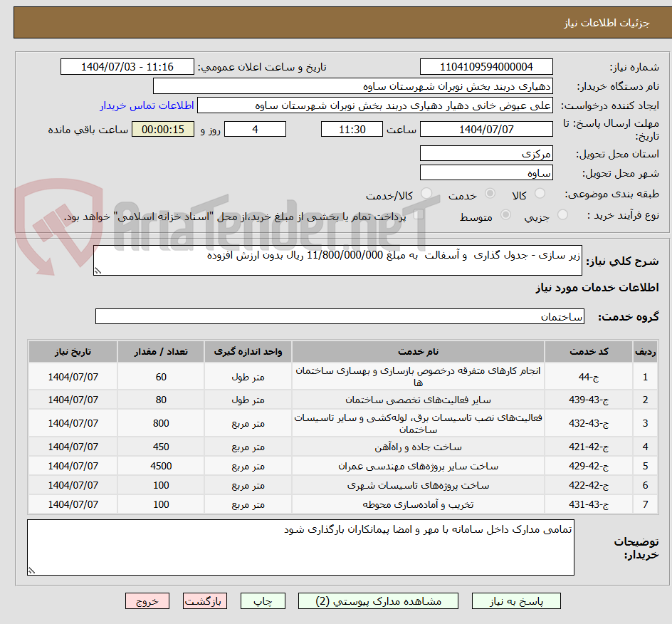Click the resize handle of شرح کلی نیاز box
Screen dimensions: 672x624
pos(99,271)
